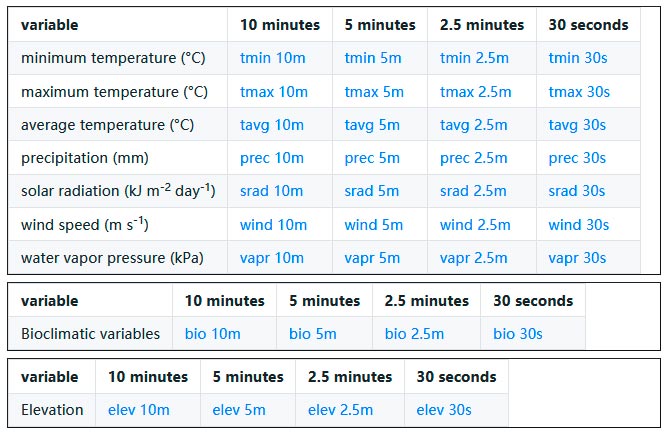This screenshot has width=666, height=433.
Task: Download tavg 2.5m data
Action: (x=474, y=125)
